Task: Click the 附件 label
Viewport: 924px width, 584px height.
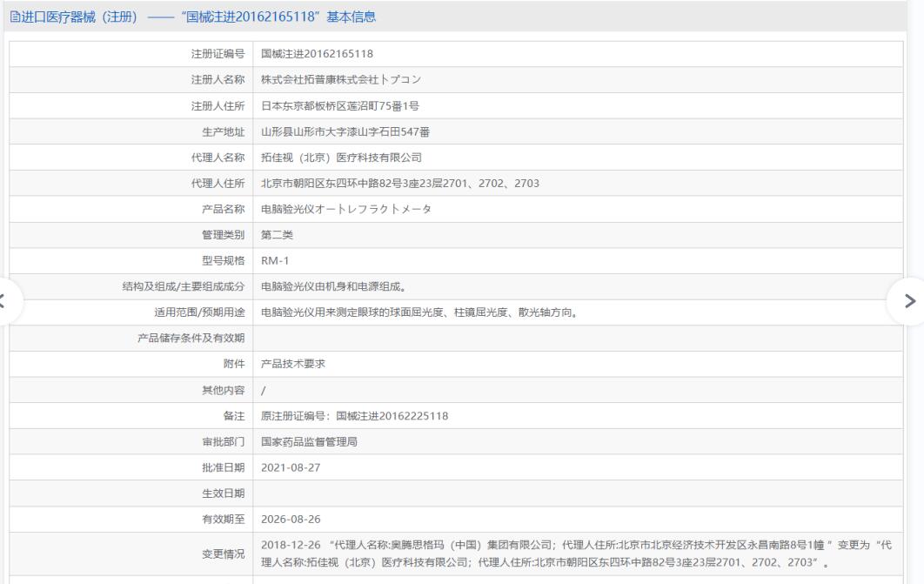Action: click(x=234, y=364)
